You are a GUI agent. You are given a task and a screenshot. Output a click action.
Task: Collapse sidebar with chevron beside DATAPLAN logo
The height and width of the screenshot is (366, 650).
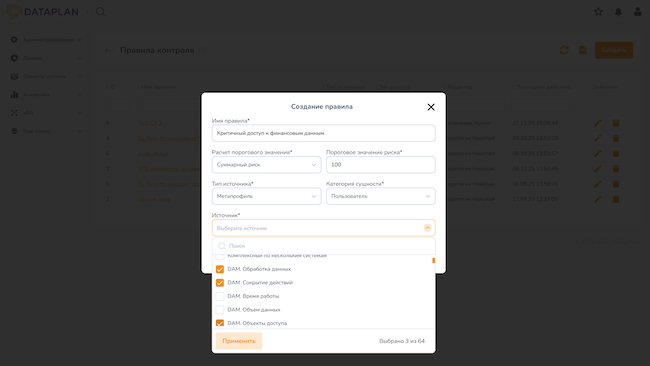pos(87,12)
